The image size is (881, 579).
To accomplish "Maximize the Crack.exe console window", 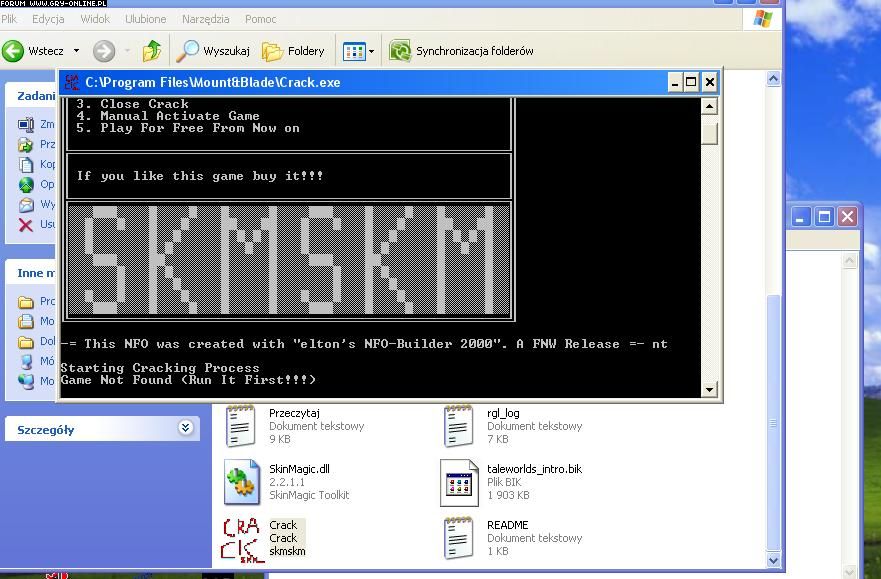I will (691, 82).
